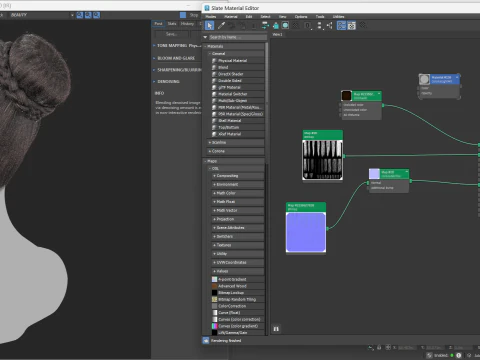The width and height of the screenshot is (480, 360).
Task: Open the Edit menu
Action: (249, 16)
